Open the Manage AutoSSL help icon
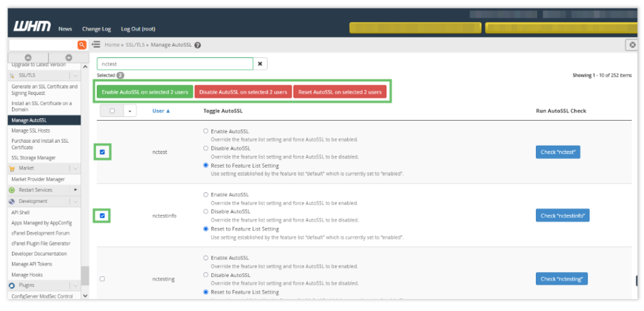644x311 pixels. click(x=197, y=45)
